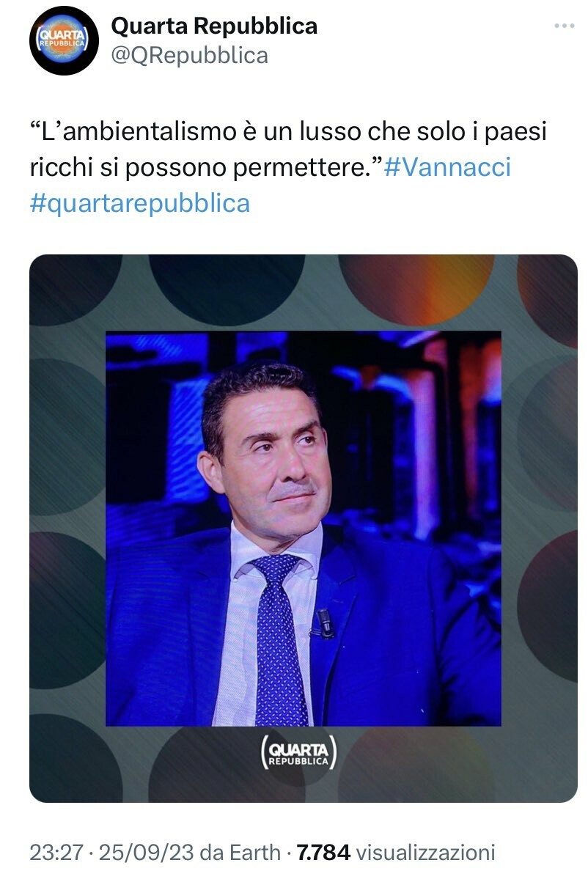Click the blue dotted tie in the photo
Image resolution: width=588 pixels, height=871 pixels.
point(279,639)
